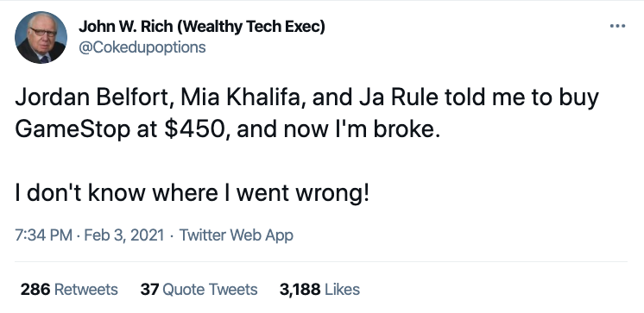This screenshot has height=313, width=644.
Task: Open the @Cokedupoptions handle link
Action: (142, 47)
